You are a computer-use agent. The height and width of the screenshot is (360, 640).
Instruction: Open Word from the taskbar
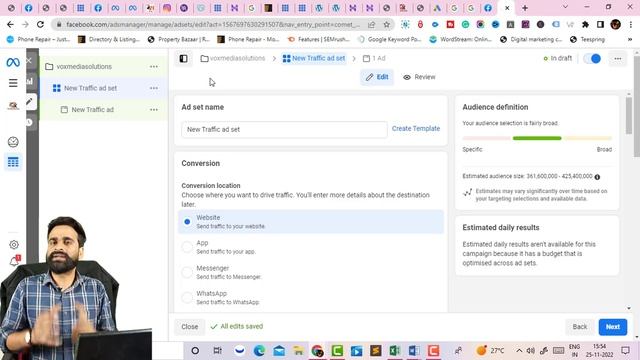point(414,351)
